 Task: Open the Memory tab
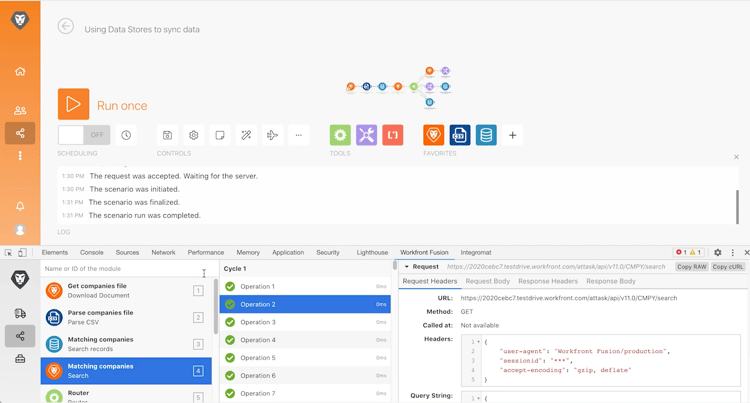248,252
